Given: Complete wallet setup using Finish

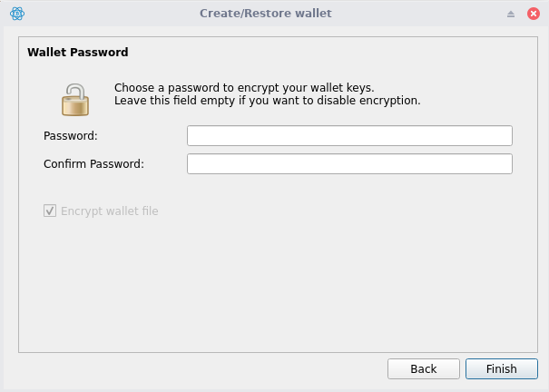Looking at the screenshot, I should (501, 369).
